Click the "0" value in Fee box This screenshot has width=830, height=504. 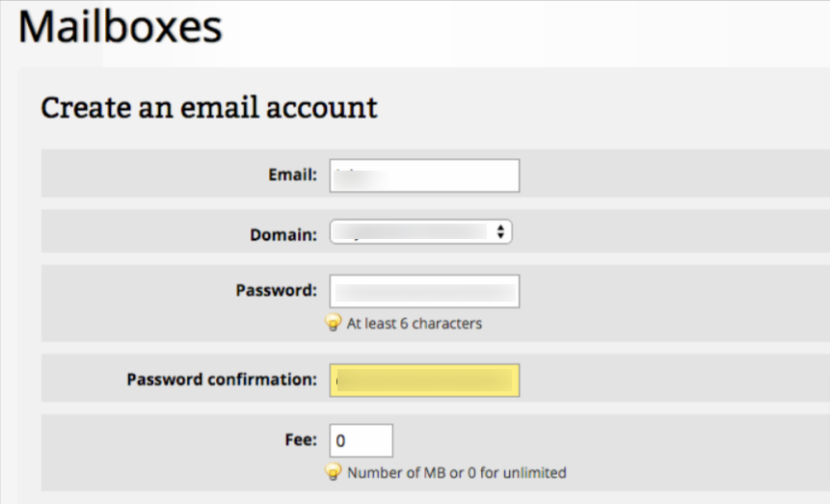[340, 440]
